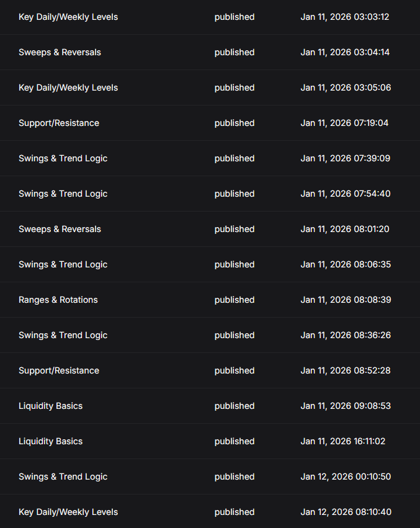420x528 pixels.
Task: Click timestamp Jan 11, 2026 07:54:40
Action: [345, 194]
